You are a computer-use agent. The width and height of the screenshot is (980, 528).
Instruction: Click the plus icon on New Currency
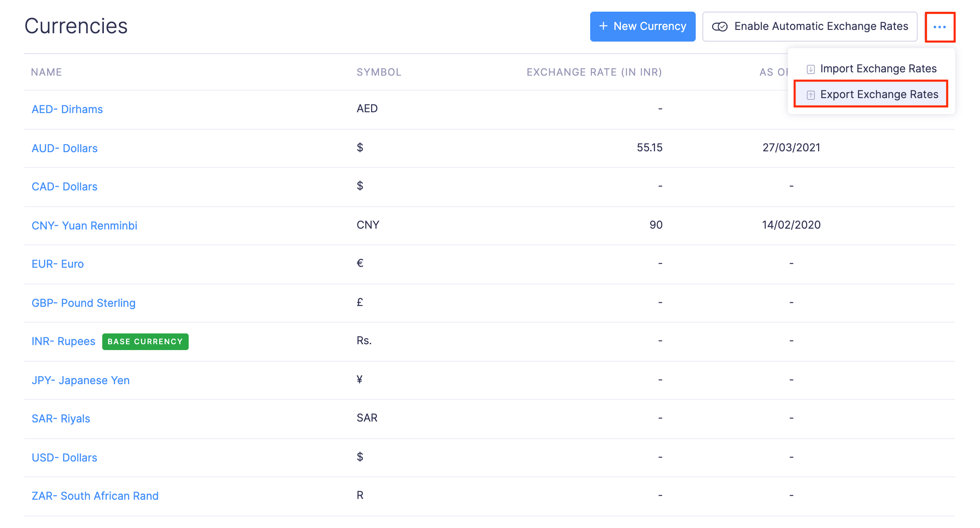click(603, 26)
